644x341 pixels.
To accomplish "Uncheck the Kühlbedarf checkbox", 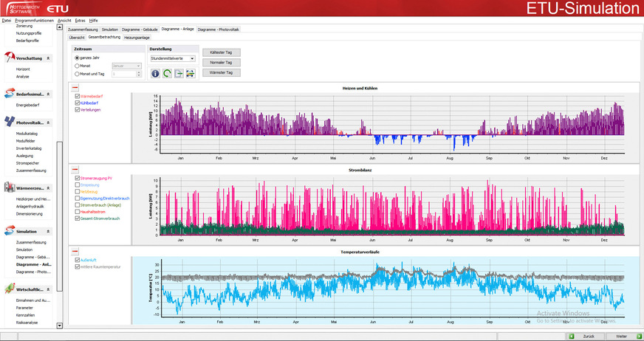I will pyautogui.click(x=76, y=103).
